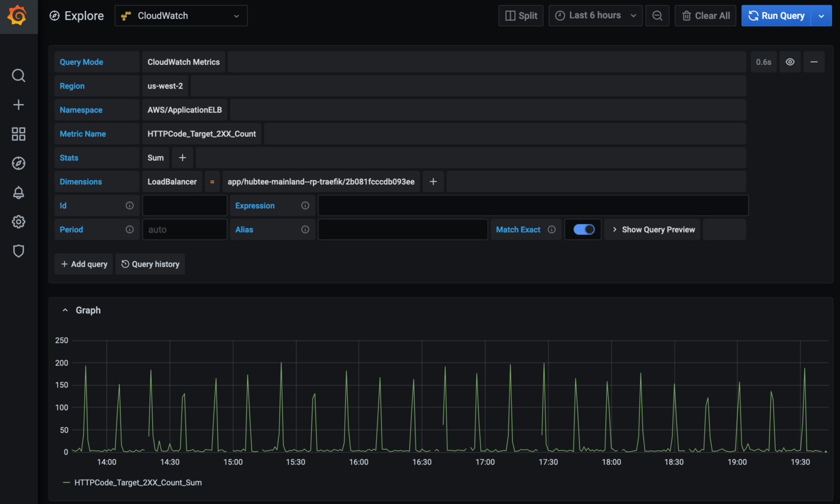Open the CloudWatch data source dropdown

click(181, 16)
